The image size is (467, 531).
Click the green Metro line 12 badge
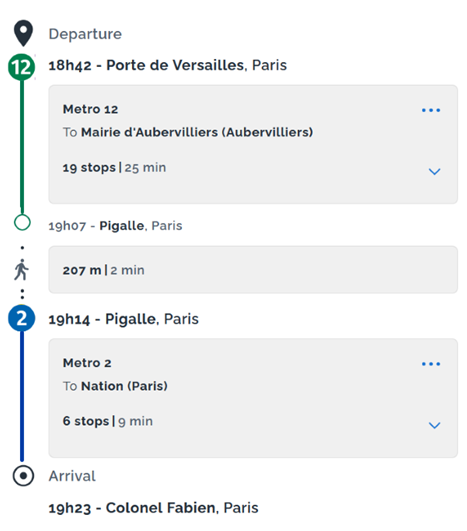point(22,67)
